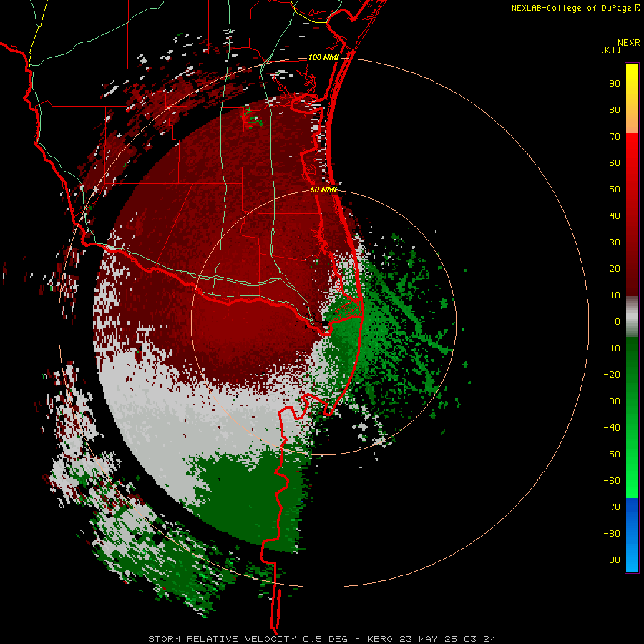The image size is (644, 644).
Task: Click the -10 value on velocity scale
Action: (612, 348)
